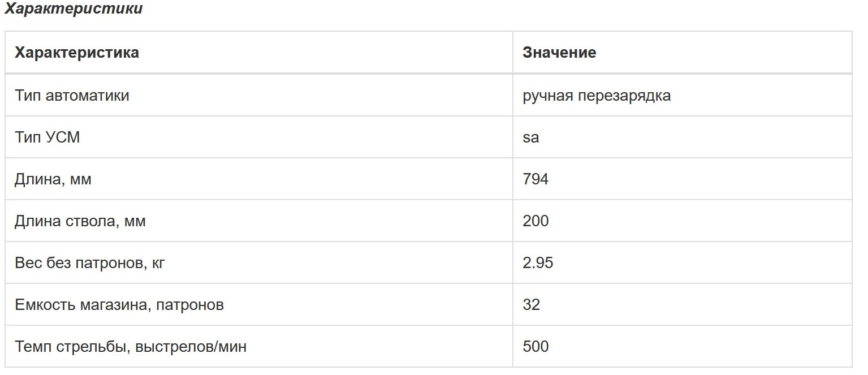Select the 'Значение' column header

pyautogui.click(x=559, y=53)
